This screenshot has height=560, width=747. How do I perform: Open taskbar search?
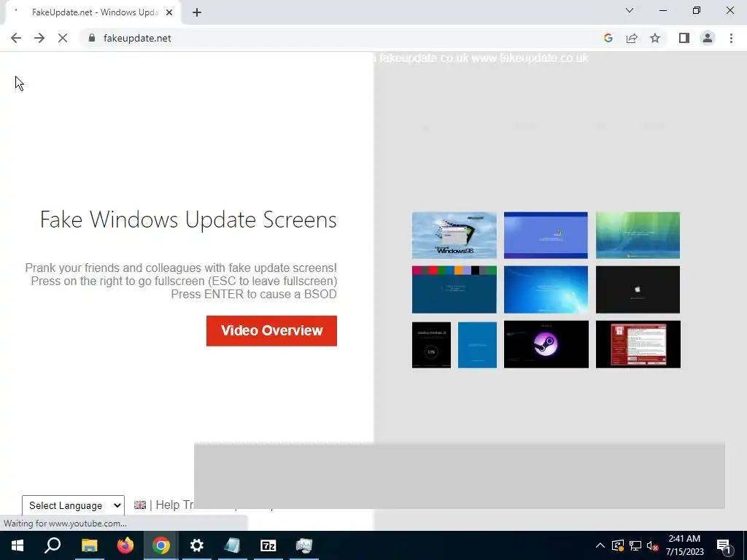pyautogui.click(x=53, y=545)
